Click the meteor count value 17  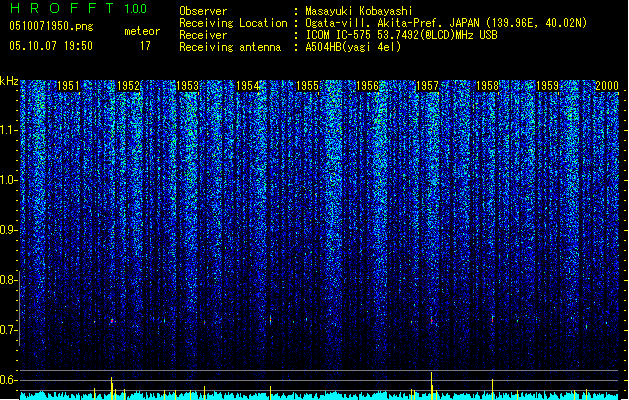click(x=145, y=46)
